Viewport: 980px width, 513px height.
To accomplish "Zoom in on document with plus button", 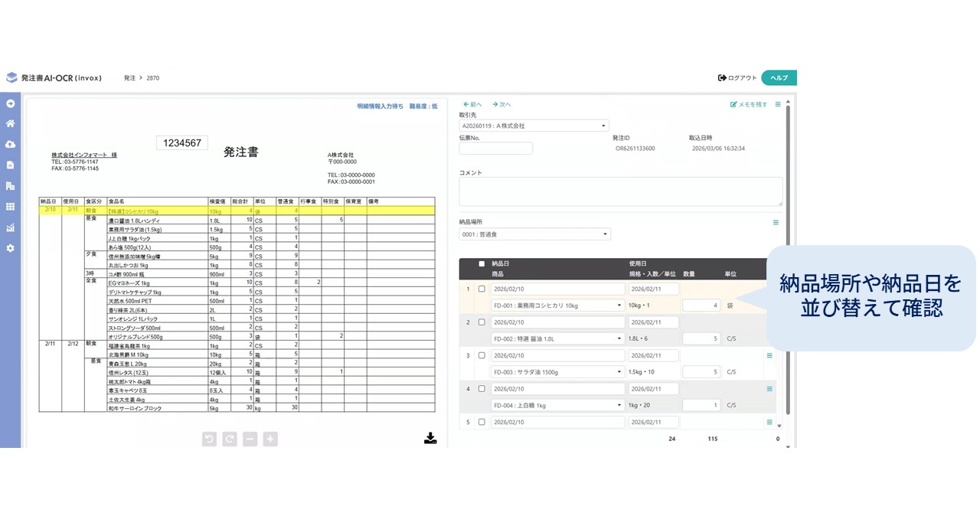I will click(270, 439).
